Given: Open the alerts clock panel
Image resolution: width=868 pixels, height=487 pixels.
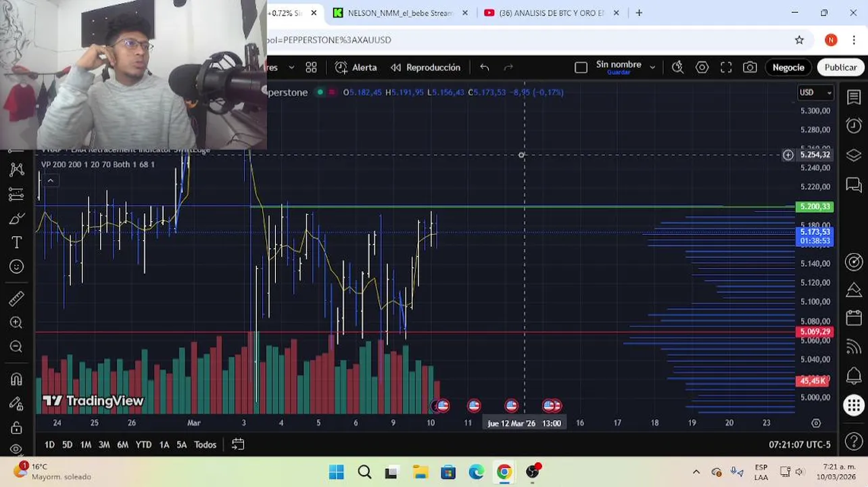Looking at the screenshot, I should click(x=854, y=126).
